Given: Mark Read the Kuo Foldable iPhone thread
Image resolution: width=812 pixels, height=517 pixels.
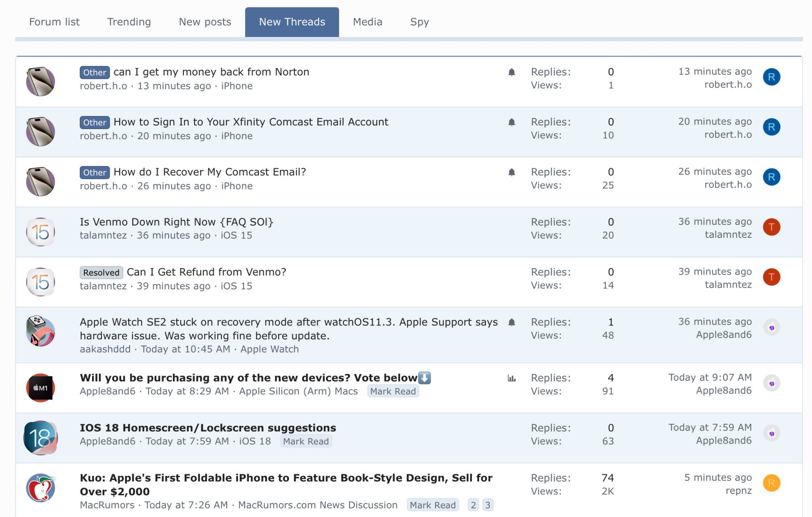Looking at the screenshot, I should [432, 505].
